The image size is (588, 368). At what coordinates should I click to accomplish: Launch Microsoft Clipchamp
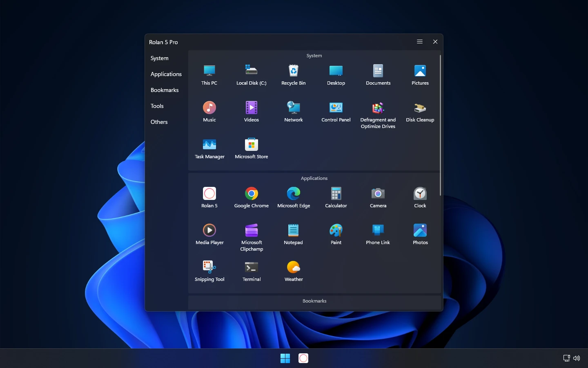tap(252, 237)
